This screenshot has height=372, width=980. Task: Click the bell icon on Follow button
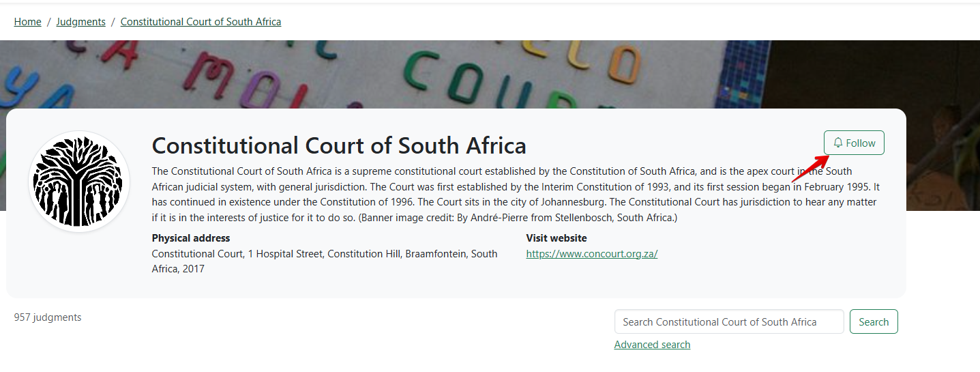pos(838,143)
